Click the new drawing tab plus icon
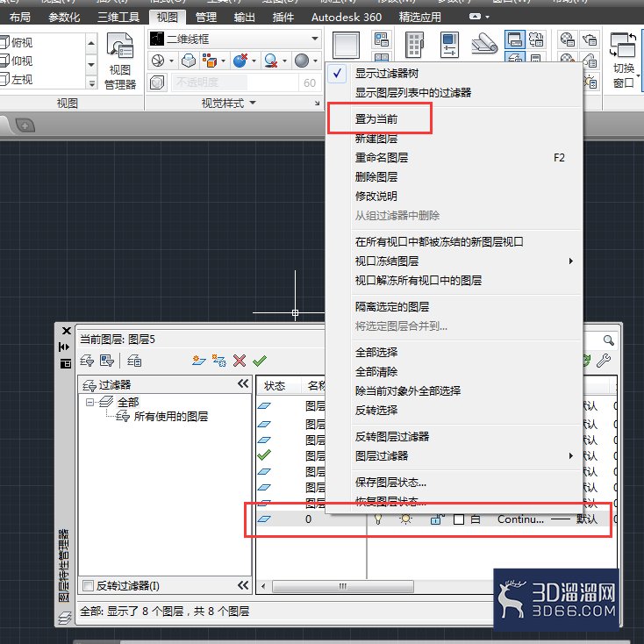 [25, 125]
